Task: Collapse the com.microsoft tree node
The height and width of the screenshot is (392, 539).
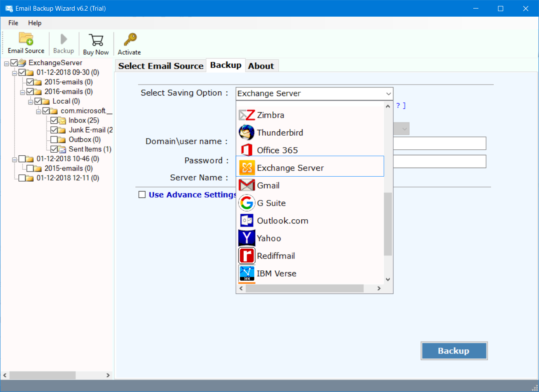Action: [x=38, y=111]
